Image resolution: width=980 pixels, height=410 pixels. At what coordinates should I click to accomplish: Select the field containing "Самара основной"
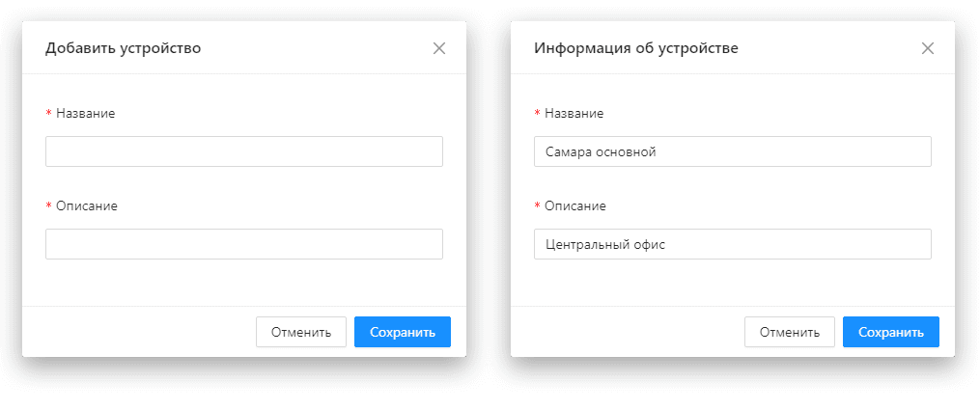[x=733, y=151]
